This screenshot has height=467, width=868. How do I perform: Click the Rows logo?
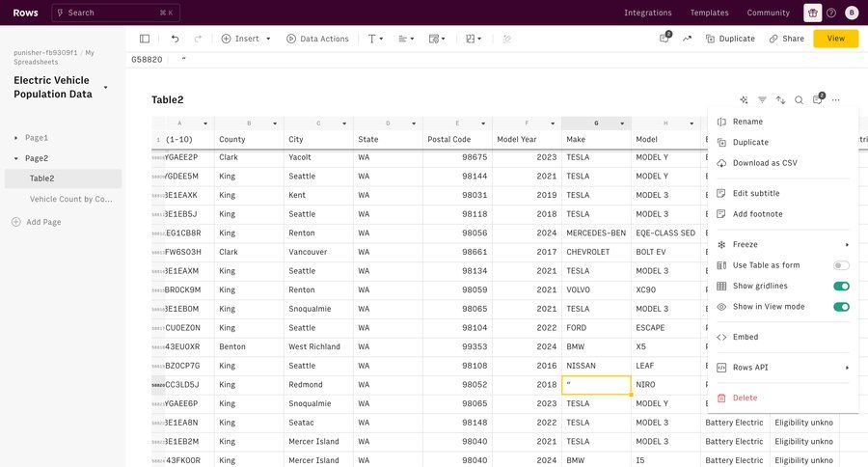coord(25,13)
